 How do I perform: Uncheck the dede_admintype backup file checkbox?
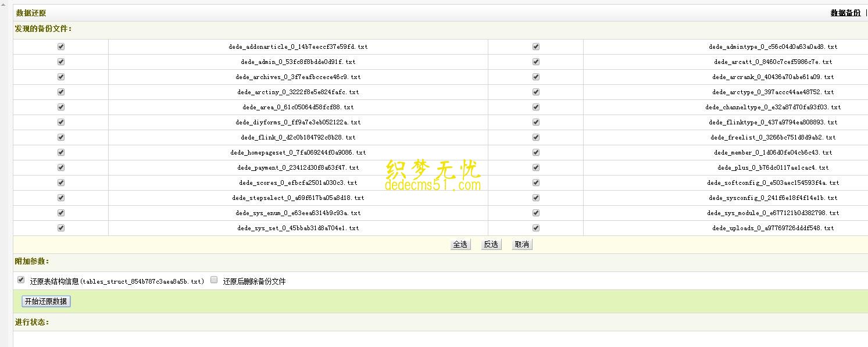point(535,46)
